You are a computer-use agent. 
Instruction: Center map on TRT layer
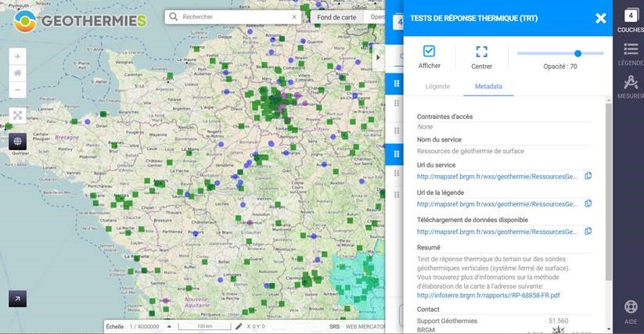[x=481, y=56]
